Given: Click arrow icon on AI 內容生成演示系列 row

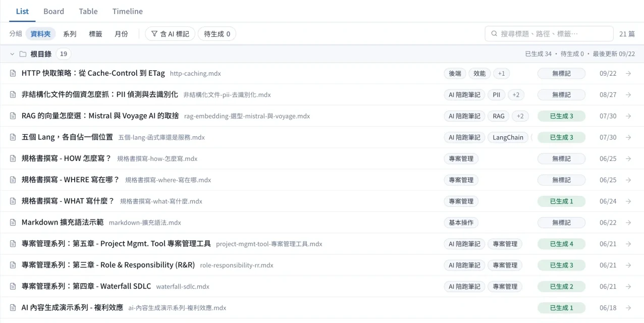Looking at the screenshot, I should click(628, 308).
